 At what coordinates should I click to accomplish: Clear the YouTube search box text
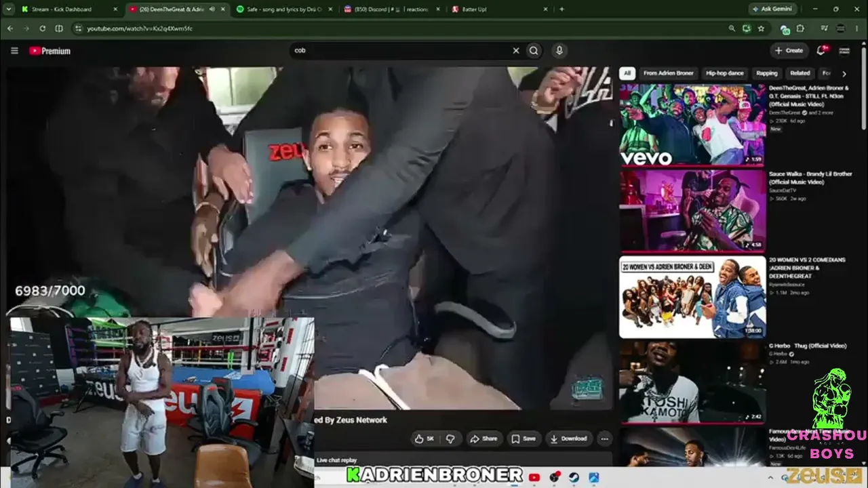516,50
